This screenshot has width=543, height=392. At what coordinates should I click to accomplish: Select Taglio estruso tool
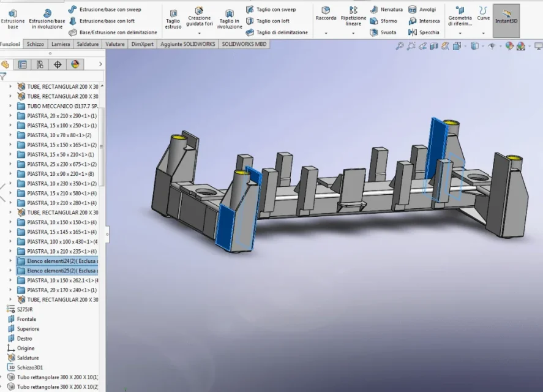click(x=173, y=20)
